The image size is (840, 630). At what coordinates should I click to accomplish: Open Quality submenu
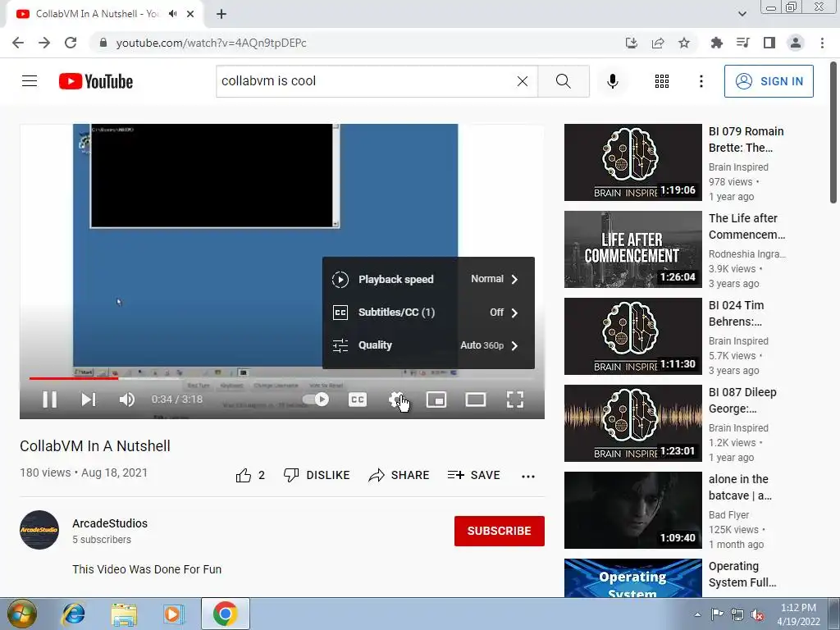(428, 345)
